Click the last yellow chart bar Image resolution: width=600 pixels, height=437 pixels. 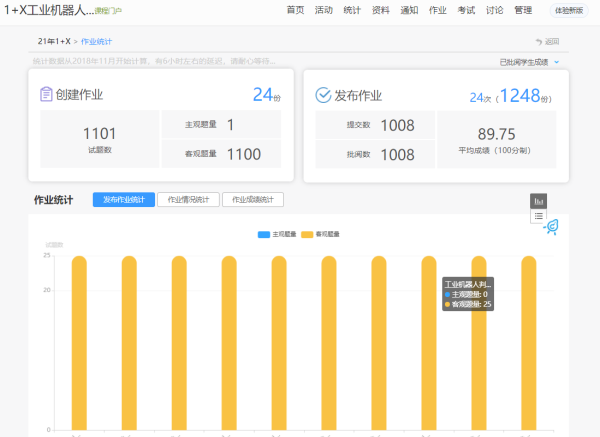tap(529, 343)
